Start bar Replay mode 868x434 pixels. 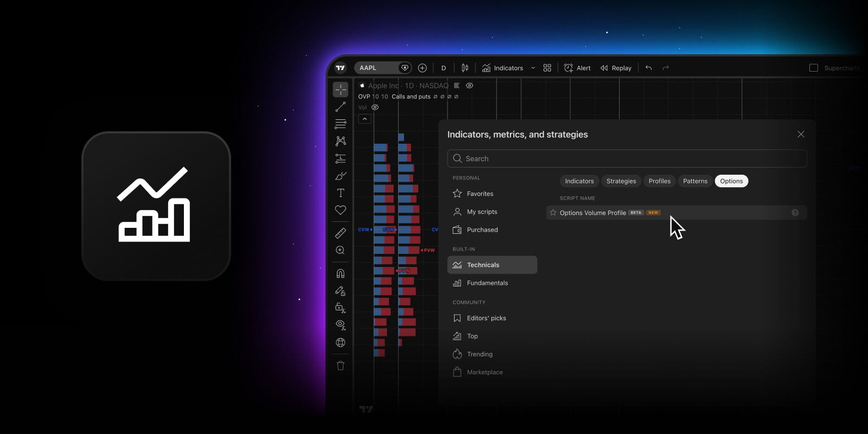coord(616,68)
